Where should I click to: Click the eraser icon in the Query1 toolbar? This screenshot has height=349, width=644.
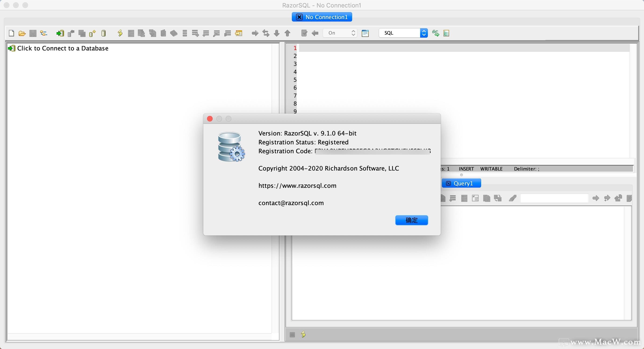[x=512, y=198]
